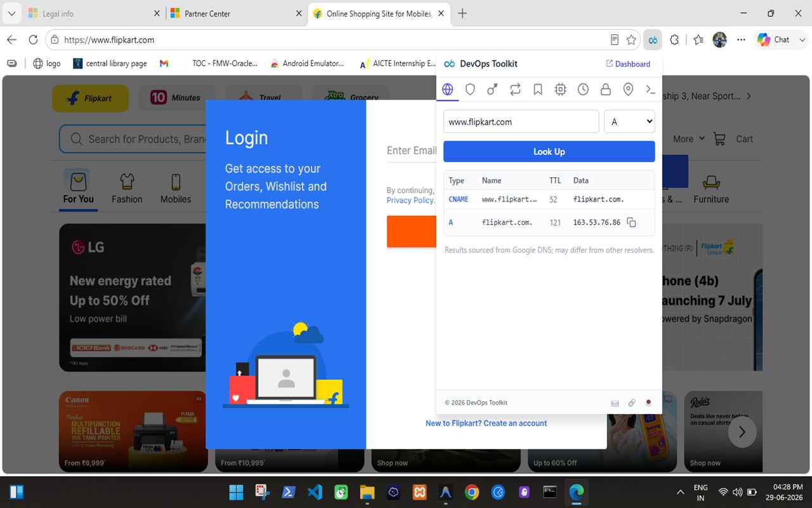This screenshot has height=508, width=812.
Task: Open the Android Emulator bookmark
Action: click(x=307, y=63)
